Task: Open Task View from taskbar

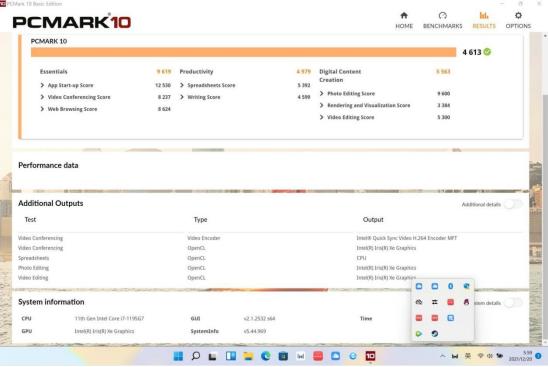Action: coord(212,356)
